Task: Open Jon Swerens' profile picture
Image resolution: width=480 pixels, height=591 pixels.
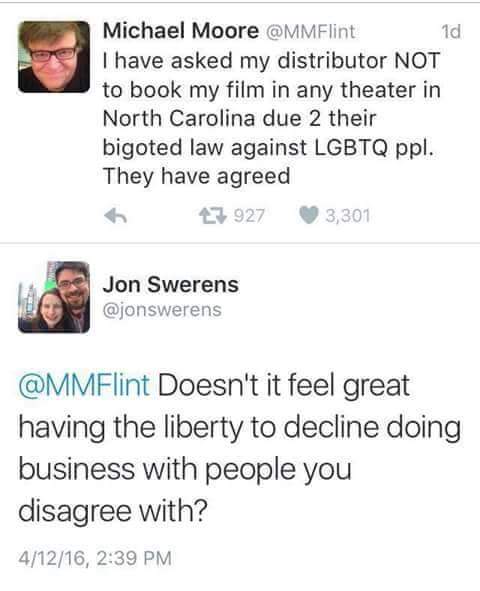Action: pyautogui.click(x=54, y=297)
